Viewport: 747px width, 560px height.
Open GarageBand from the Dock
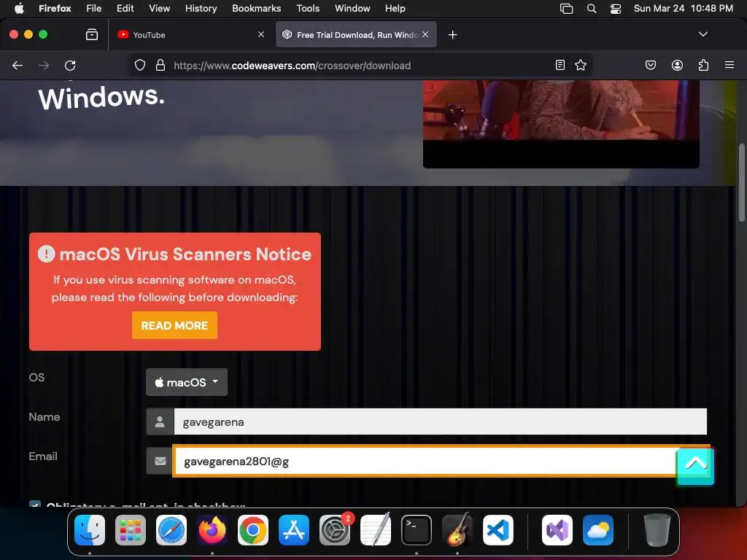pos(457,530)
